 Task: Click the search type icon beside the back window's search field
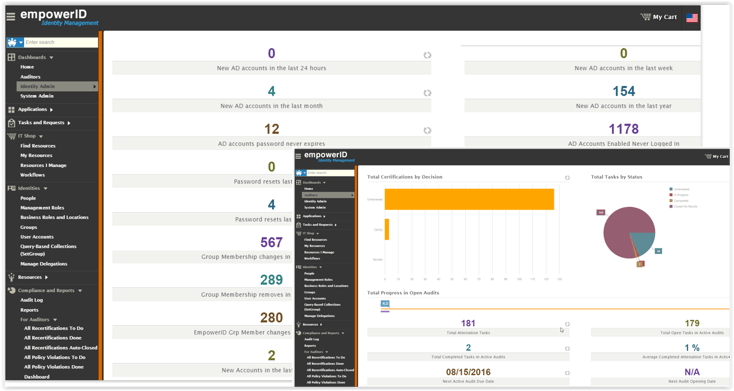click(12, 43)
